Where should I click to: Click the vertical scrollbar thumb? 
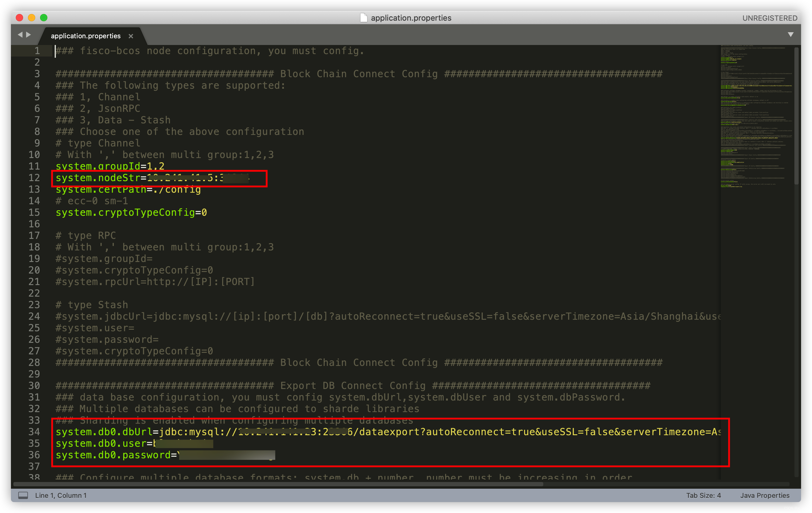(796, 116)
